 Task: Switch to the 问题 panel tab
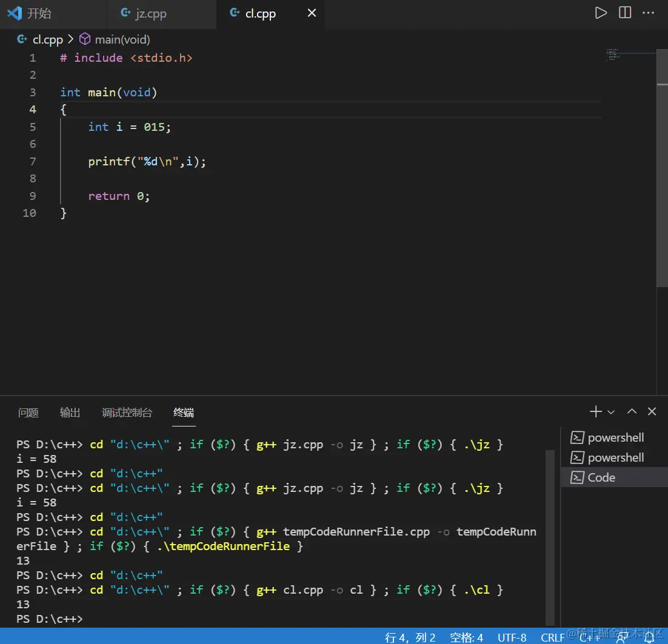tap(28, 413)
